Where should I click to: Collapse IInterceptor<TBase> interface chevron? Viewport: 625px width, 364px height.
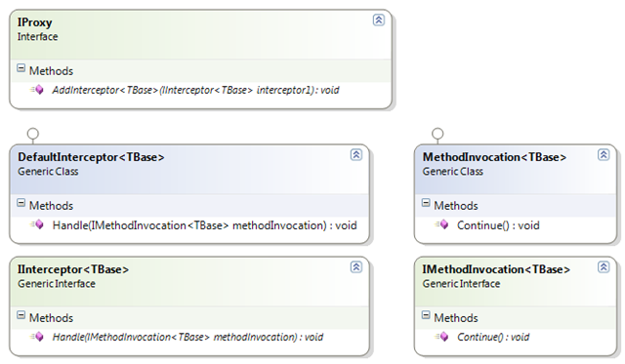(x=355, y=266)
